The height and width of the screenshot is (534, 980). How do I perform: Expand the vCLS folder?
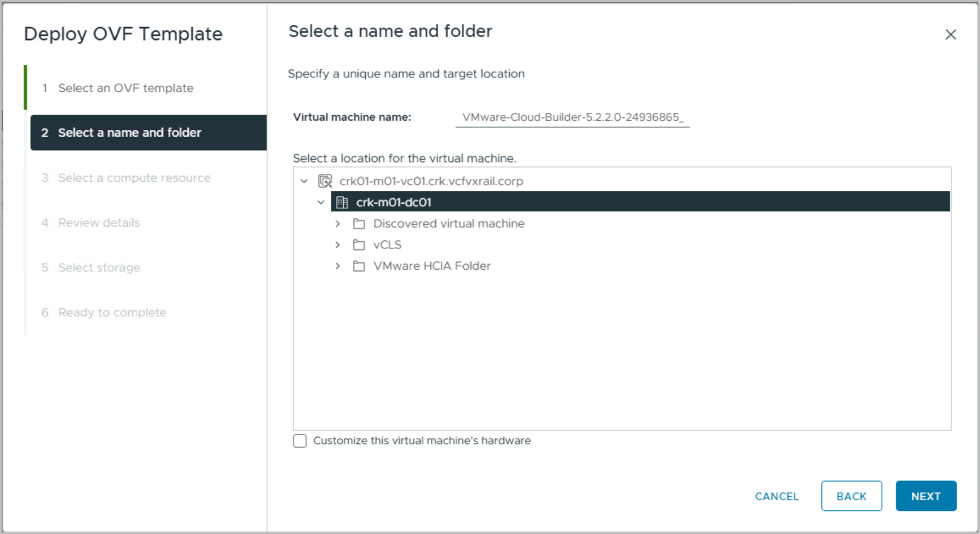tap(338, 245)
